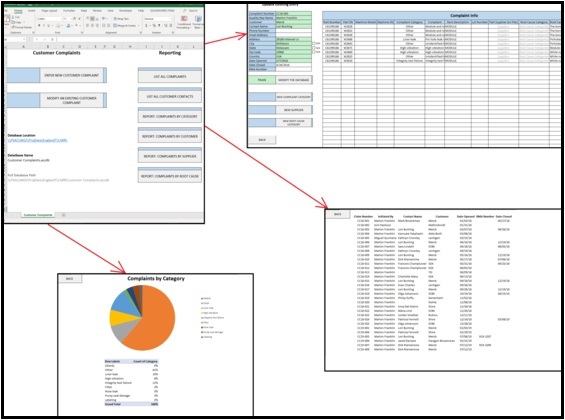Apply Accounting dollar number format
Screen dimensions: 565x420
pyautogui.click(x=146, y=26)
